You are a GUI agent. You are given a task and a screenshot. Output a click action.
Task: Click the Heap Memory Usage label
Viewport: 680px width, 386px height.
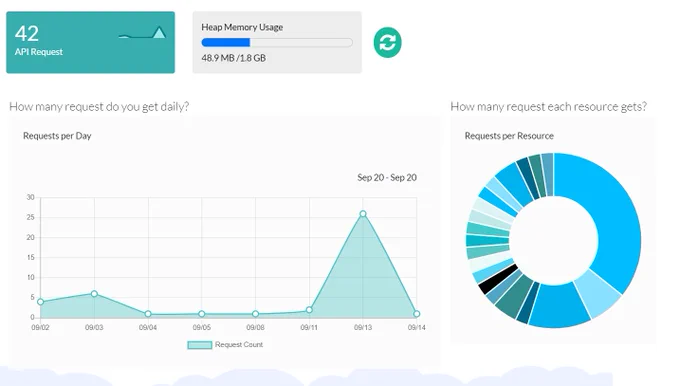(242, 27)
